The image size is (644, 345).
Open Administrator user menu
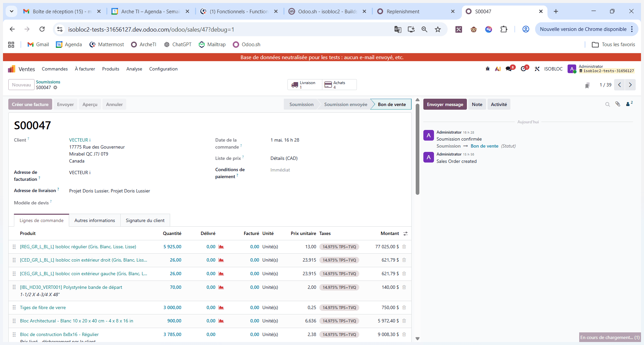click(x=601, y=69)
